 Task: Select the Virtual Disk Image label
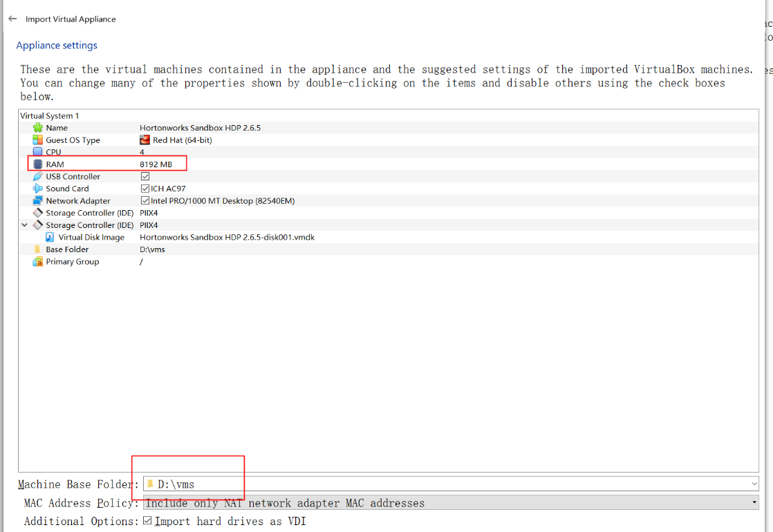(91, 237)
